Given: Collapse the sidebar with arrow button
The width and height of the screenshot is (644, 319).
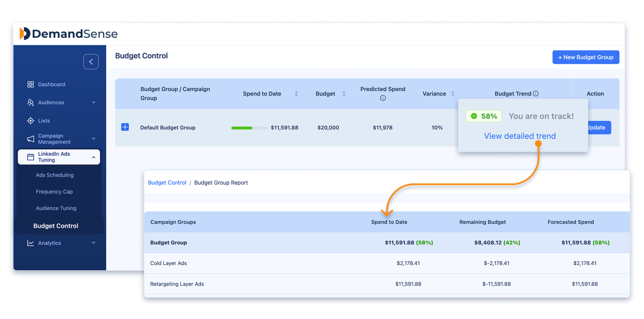Looking at the screenshot, I should tap(91, 62).
